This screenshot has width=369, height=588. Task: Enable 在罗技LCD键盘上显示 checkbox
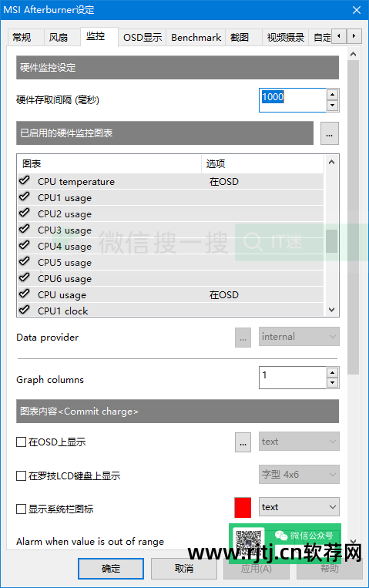click(x=21, y=476)
